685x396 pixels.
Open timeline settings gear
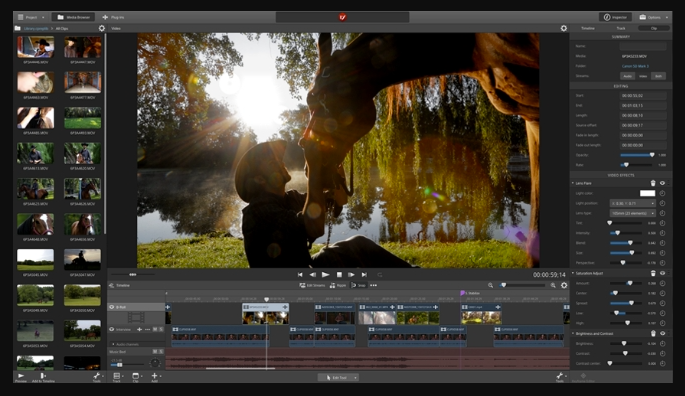564,285
